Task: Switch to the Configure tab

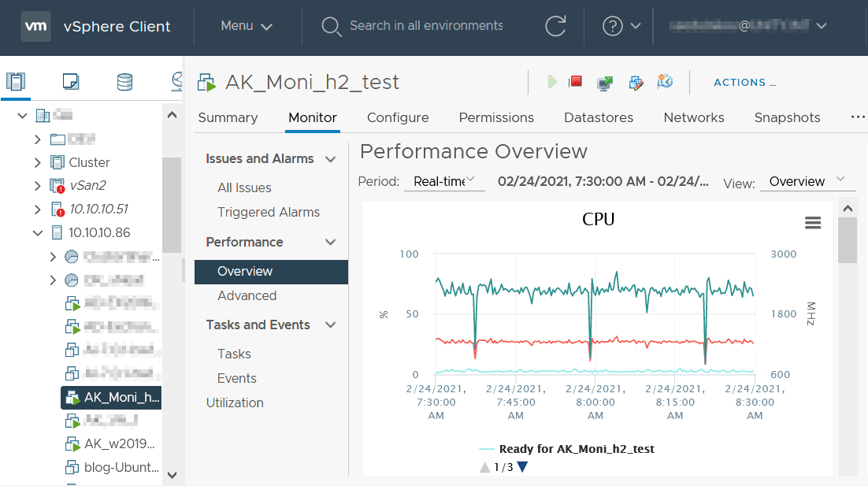Action: point(398,117)
